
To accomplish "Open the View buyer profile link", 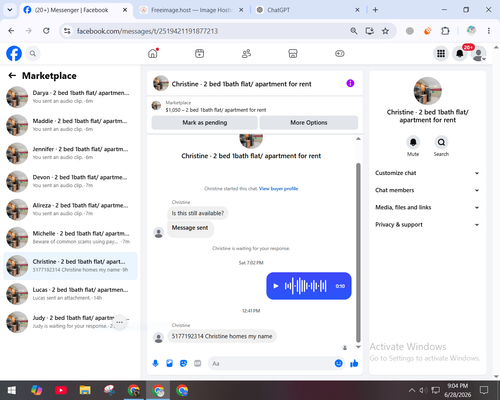I will tap(278, 189).
